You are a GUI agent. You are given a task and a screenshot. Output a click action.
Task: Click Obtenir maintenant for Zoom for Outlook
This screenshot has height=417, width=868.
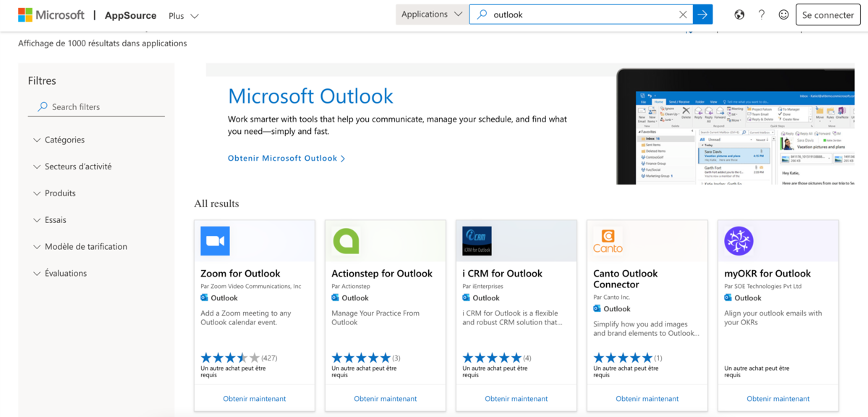coord(255,399)
